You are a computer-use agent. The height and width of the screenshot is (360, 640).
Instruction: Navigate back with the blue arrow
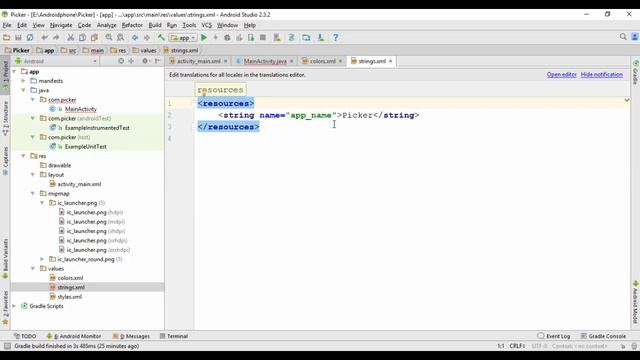point(135,38)
